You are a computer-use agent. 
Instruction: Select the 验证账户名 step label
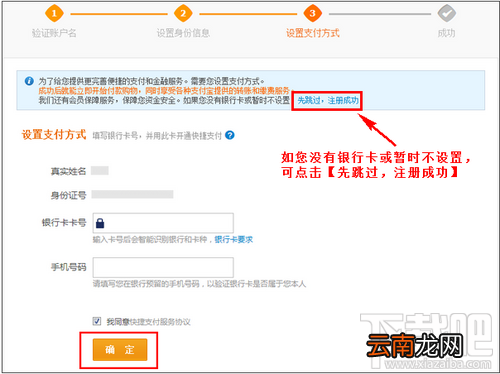[54, 33]
